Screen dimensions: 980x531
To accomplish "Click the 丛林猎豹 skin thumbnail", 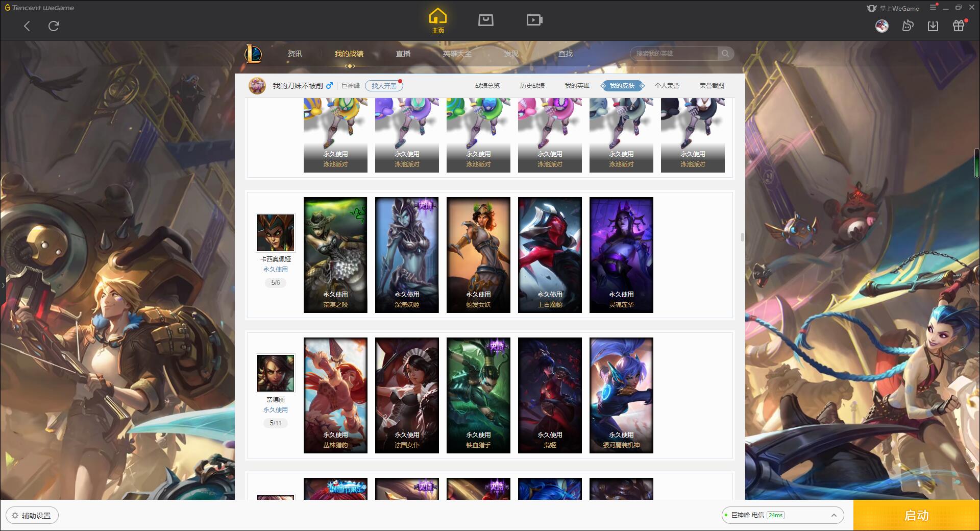I will coord(335,395).
